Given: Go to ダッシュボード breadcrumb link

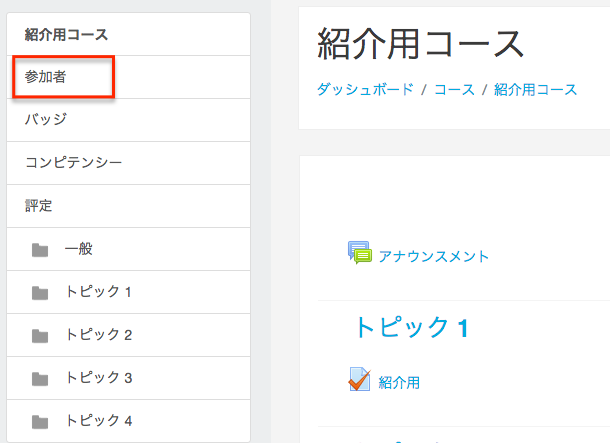Looking at the screenshot, I should [x=364, y=89].
